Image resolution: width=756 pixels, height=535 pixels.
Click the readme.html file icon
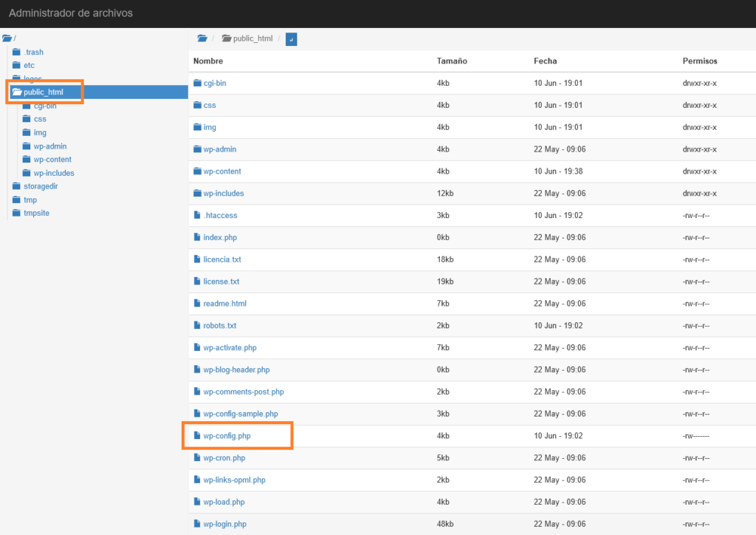[x=197, y=303]
